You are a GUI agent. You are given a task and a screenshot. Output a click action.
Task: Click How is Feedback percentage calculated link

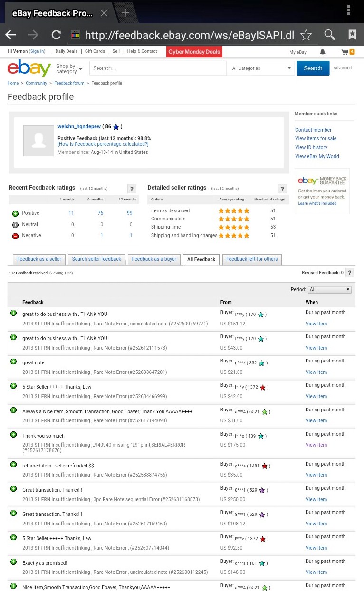point(103,144)
